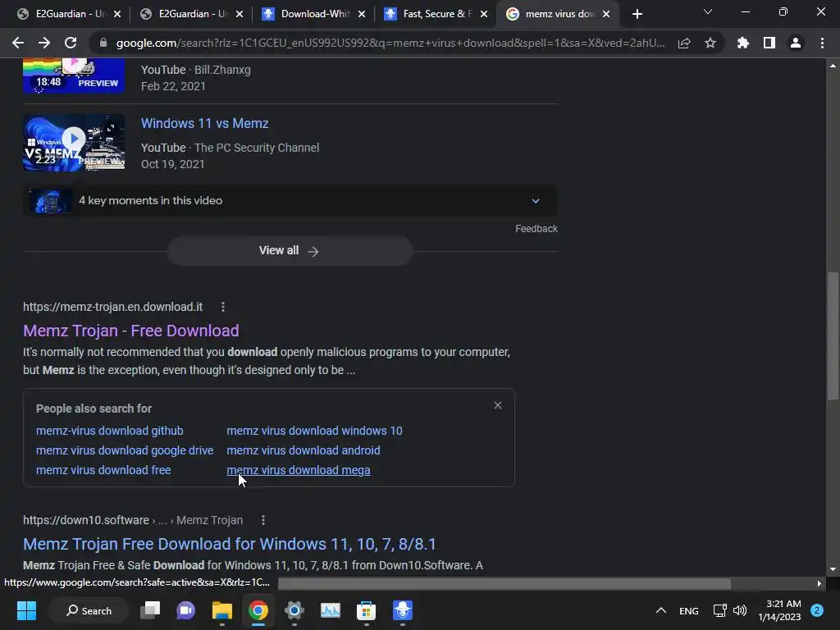The width and height of the screenshot is (840, 630).
Task: Search memz-virus download github
Action: (110, 431)
